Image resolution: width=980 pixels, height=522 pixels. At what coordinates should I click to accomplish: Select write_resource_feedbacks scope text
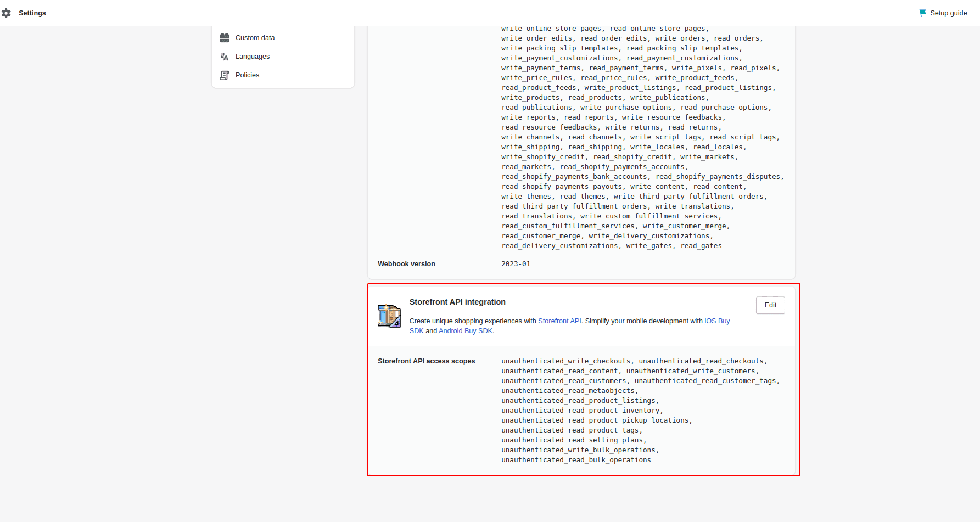pos(672,117)
